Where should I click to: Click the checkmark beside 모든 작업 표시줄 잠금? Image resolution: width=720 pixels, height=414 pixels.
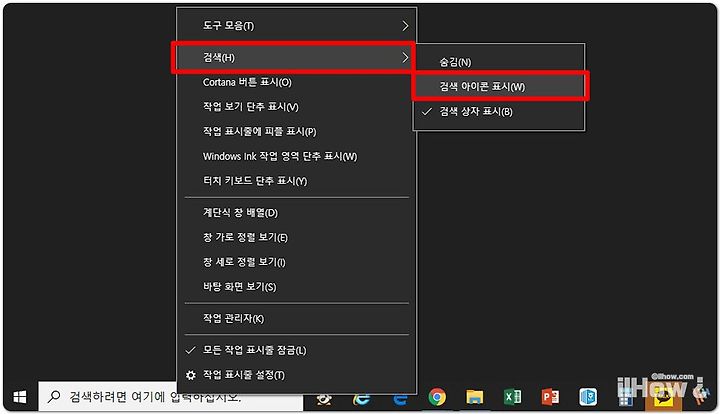191,351
